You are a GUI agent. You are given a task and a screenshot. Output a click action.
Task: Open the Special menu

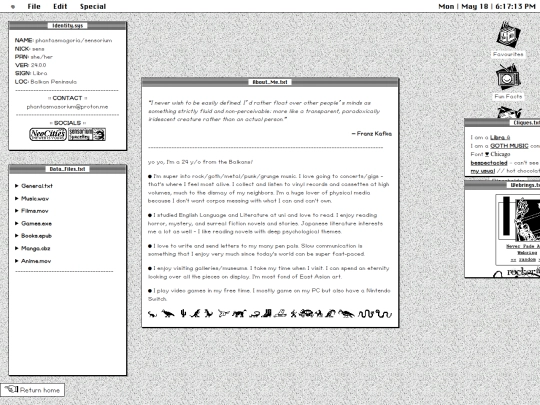93,7
